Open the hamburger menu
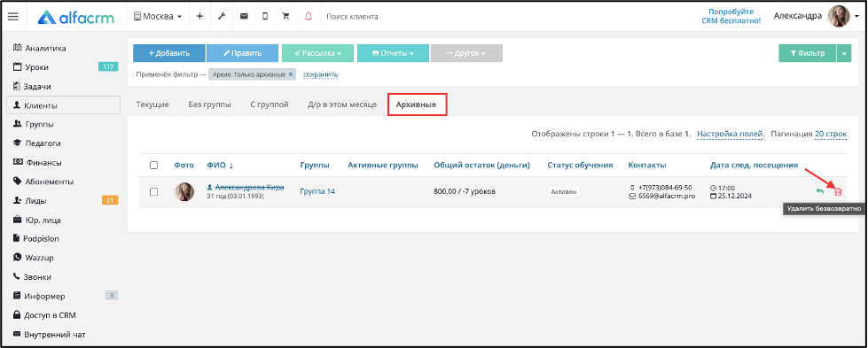 click(x=12, y=17)
